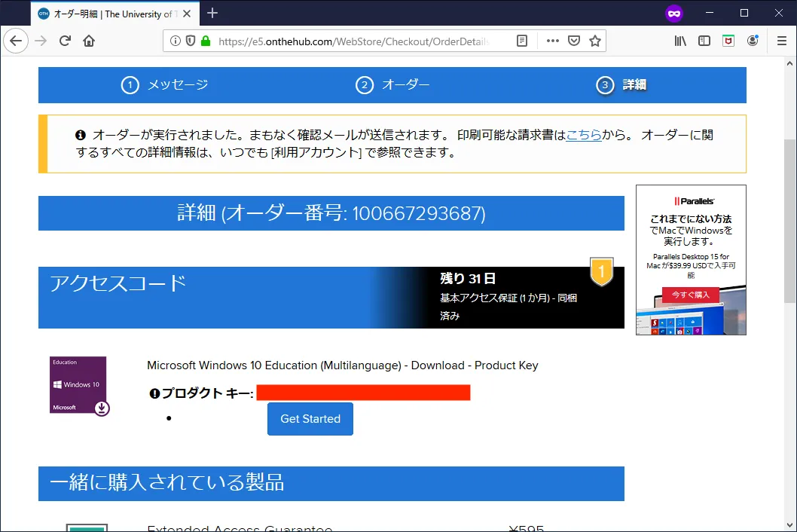The width and height of the screenshot is (797, 532).
Task: Go to the Firefox home page
Action: click(89, 41)
